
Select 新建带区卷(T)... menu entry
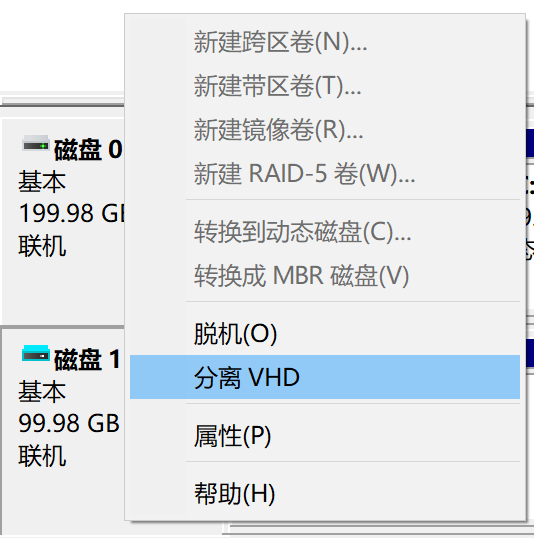coord(325,86)
